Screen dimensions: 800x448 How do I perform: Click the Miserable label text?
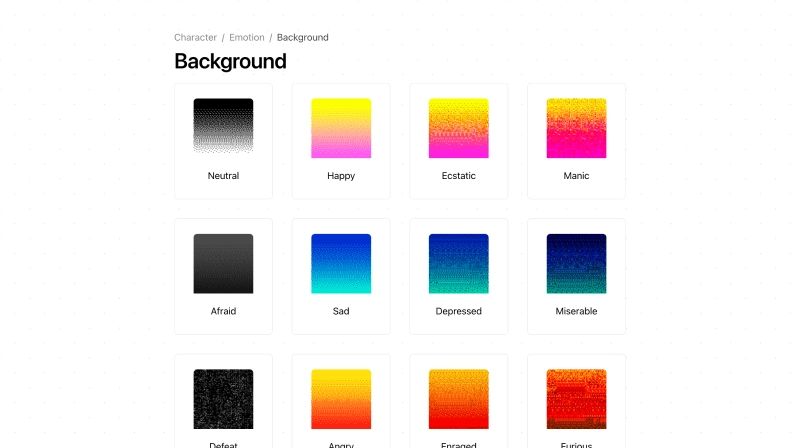577,311
